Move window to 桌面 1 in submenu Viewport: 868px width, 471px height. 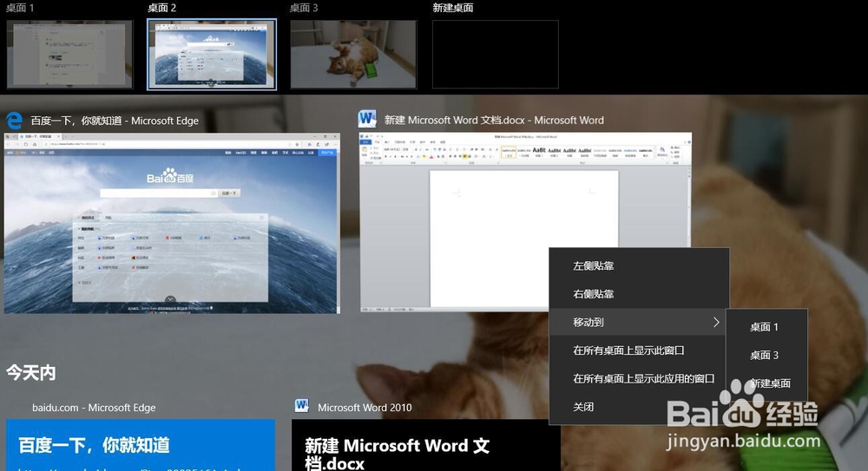766,327
